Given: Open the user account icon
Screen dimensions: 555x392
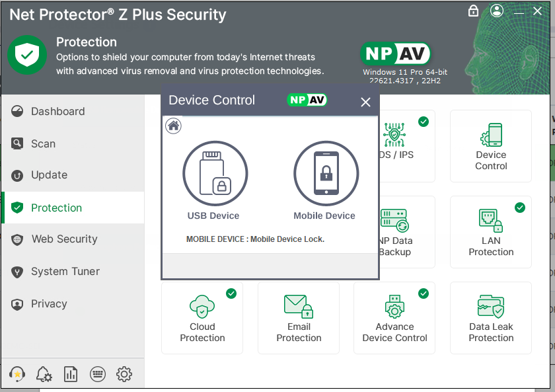Looking at the screenshot, I should (497, 11).
